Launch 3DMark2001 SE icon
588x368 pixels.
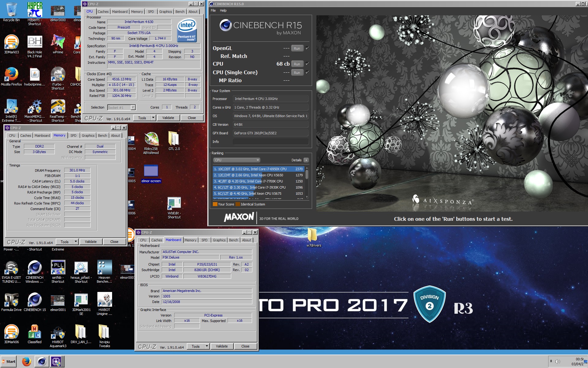[81, 304]
